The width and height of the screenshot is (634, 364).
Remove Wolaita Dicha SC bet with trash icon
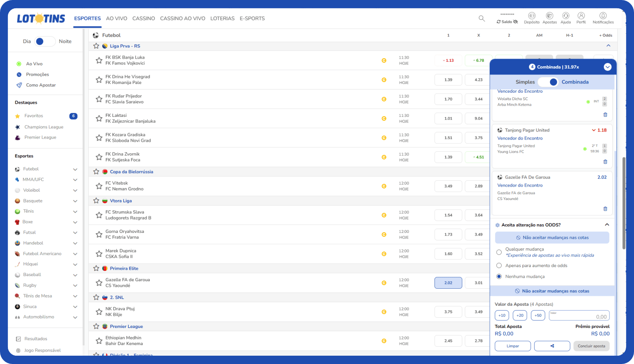point(605,115)
